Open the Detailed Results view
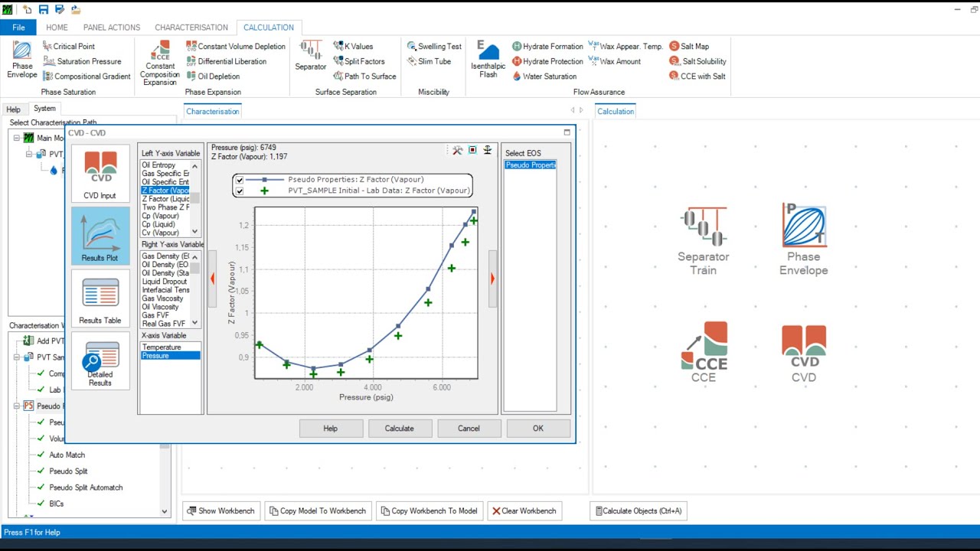This screenshot has height=551, width=980. pos(100,360)
